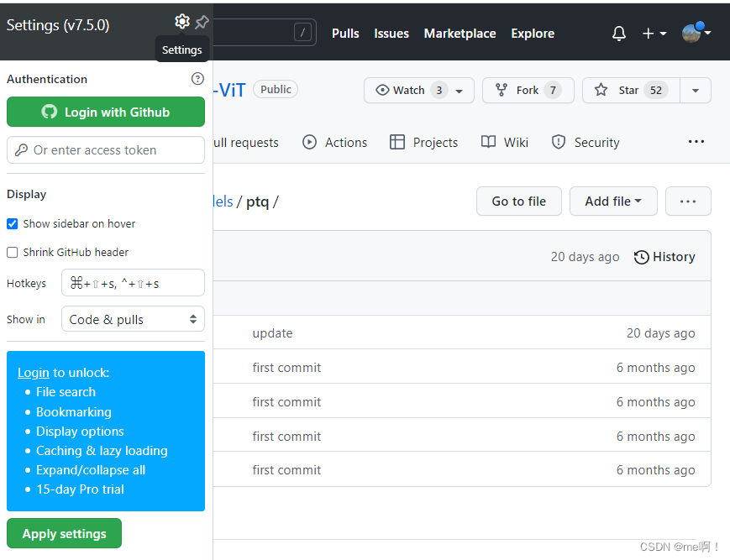Screen dimensions: 730x560
Task: Open GitHub notifications bell
Action: click(619, 34)
